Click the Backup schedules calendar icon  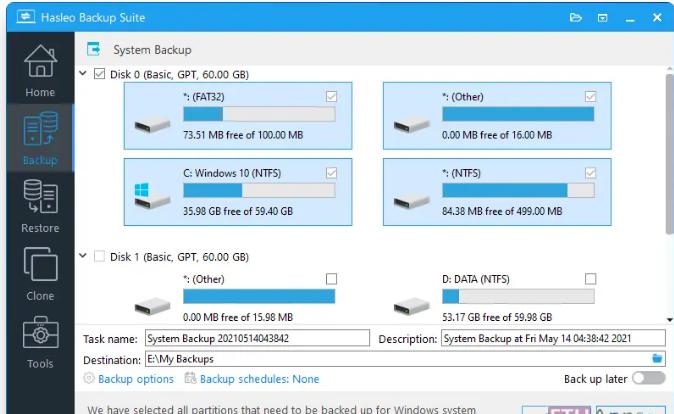point(190,378)
